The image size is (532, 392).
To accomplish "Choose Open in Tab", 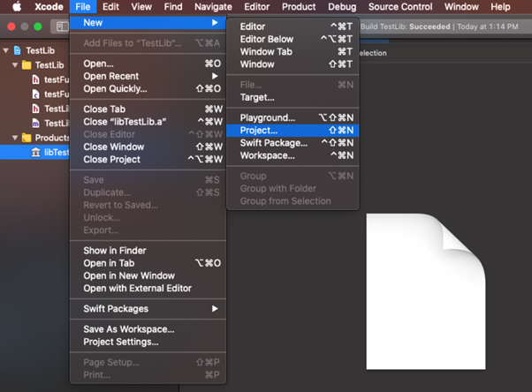I will coord(148,263).
